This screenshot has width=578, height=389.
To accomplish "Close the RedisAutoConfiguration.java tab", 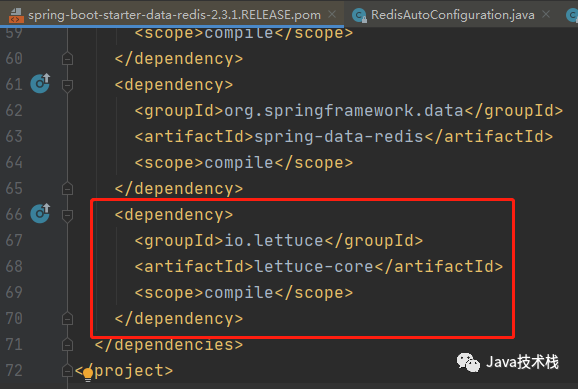I will (546, 14).
